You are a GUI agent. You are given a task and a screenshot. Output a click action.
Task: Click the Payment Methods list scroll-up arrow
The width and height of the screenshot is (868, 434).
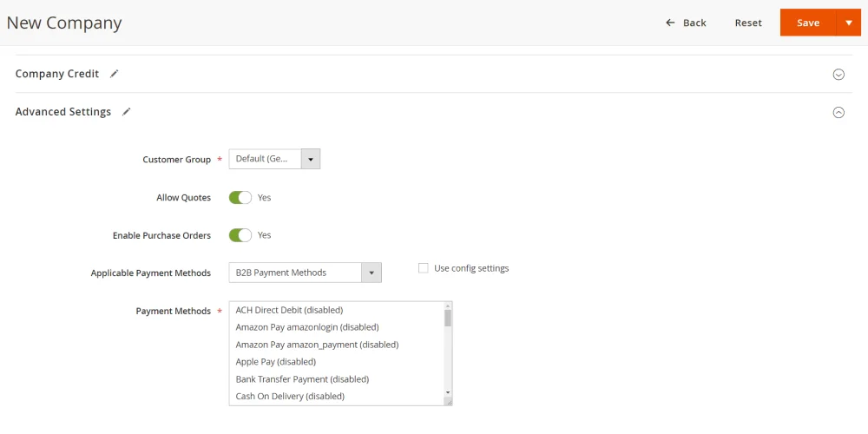pos(448,306)
